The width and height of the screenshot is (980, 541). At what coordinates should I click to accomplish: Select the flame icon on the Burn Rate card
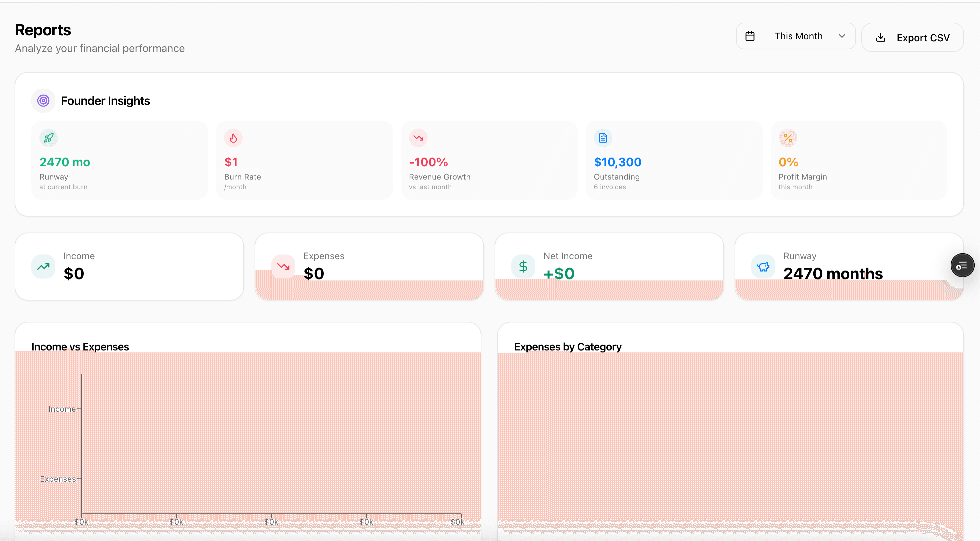coord(233,138)
